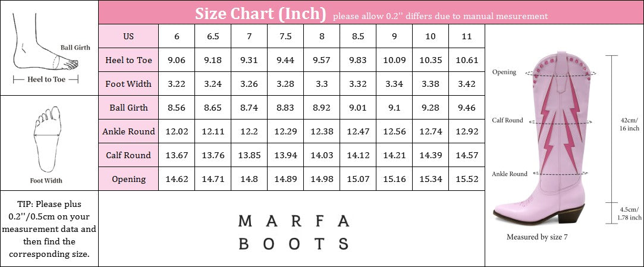Viewport: 644px width, 267px height.
Task: Click the Size Chart (Inch) title
Action: 260,13
